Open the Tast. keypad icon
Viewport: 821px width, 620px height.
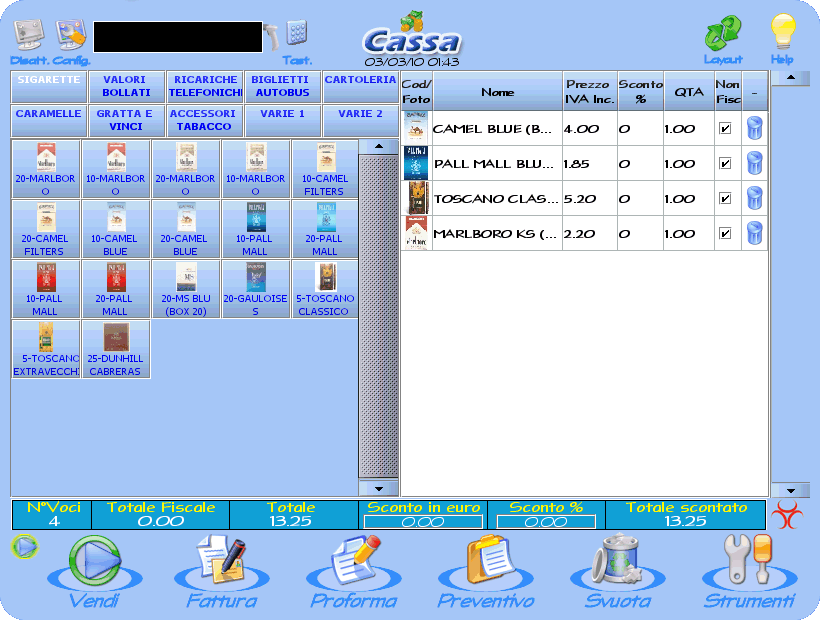(297, 34)
